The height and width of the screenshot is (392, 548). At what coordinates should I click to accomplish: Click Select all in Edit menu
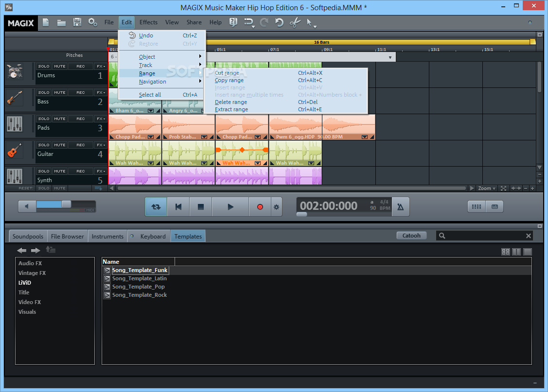[x=161, y=95]
